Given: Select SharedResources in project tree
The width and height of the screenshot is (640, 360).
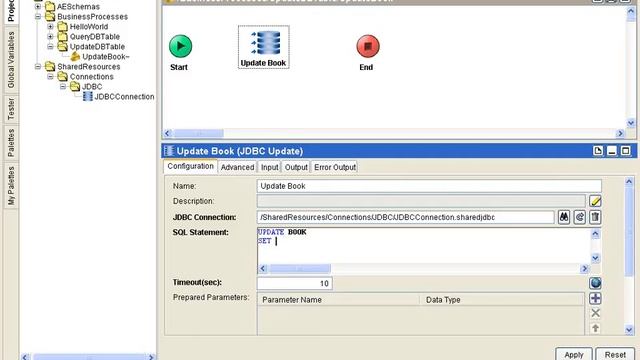Looking at the screenshot, I should (89, 67).
